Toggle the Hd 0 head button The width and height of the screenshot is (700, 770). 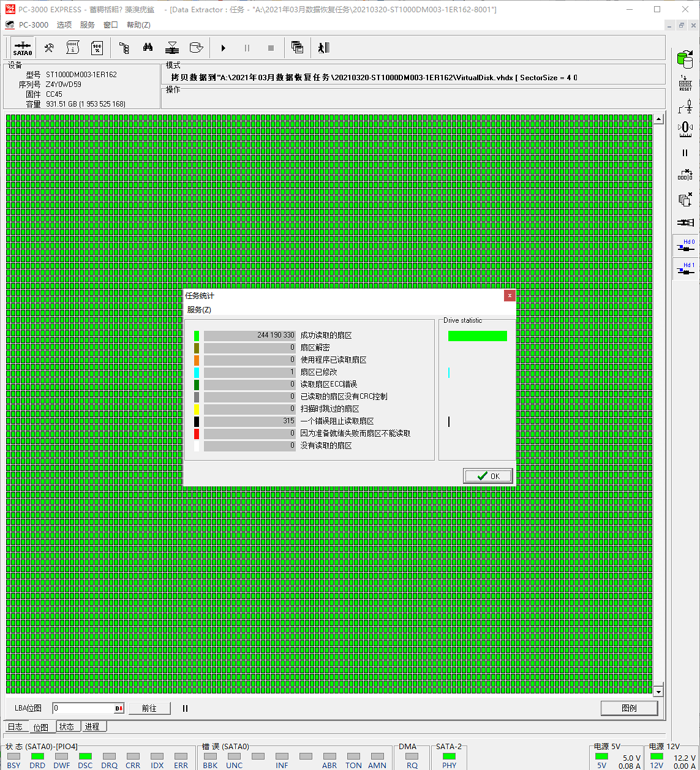[x=685, y=246]
